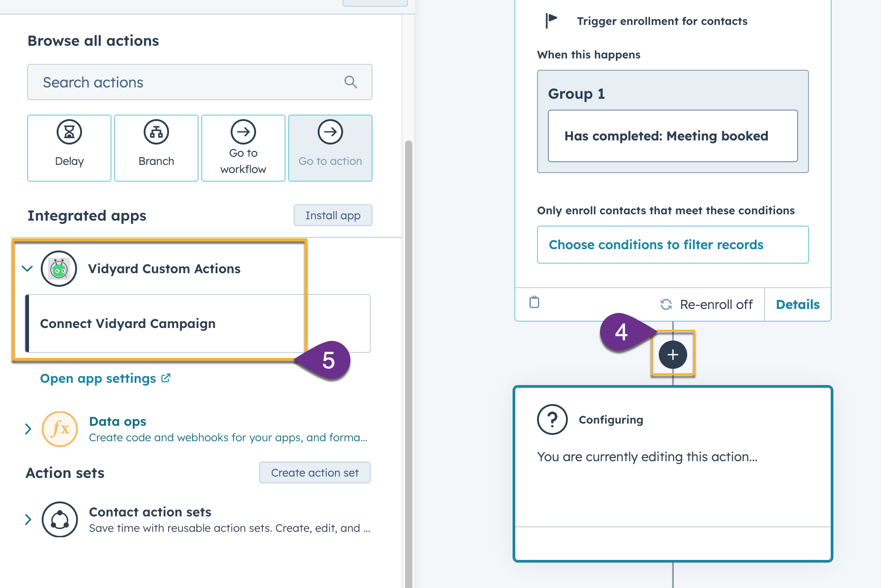Image resolution: width=881 pixels, height=588 pixels.
Task: Choose the Go to action option
Action: (x=330, y=132)
